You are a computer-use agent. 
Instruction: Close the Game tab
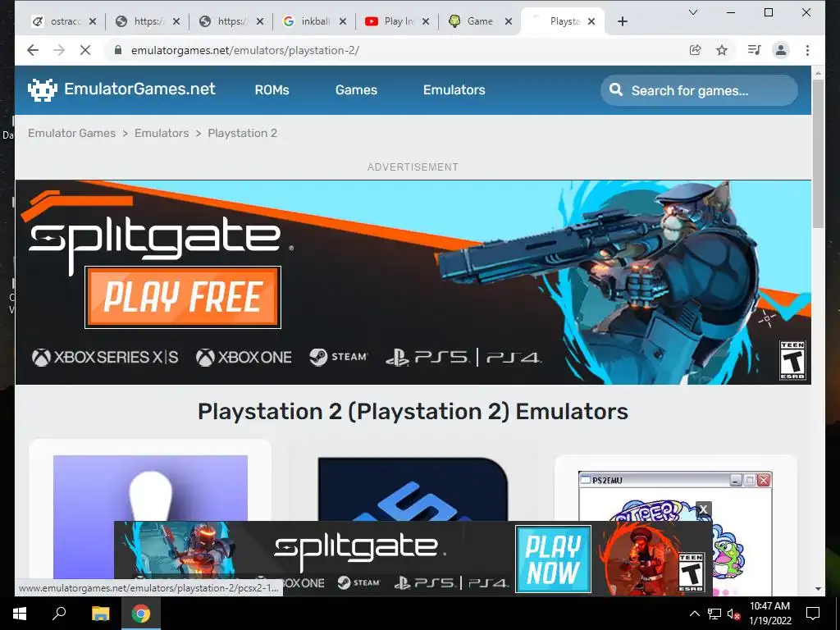(509, 21)
